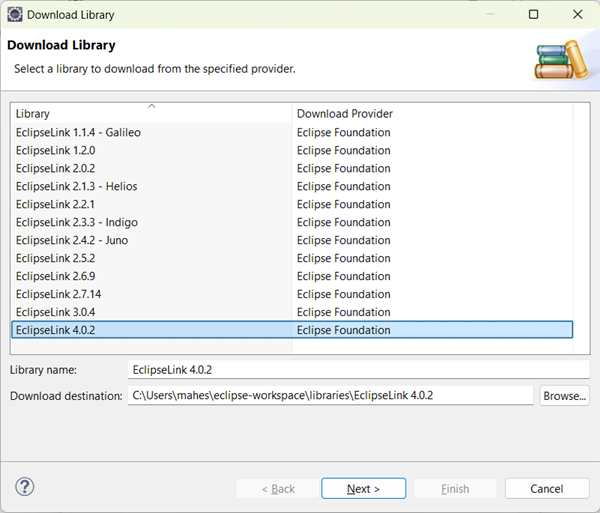Viewport: 600px width, 513px height.
Task: Click the Eclipse icon in title bar
Action: pyautogui.click(x=15, y=15)
